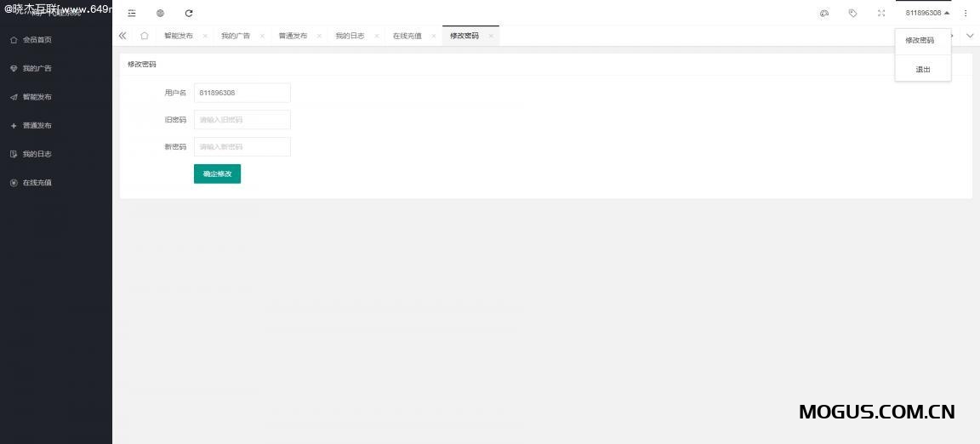The height and width of the screenshot is (444, 980).
Task: Click the sidebar collapse icon in top bar
Action: point(132,13)
